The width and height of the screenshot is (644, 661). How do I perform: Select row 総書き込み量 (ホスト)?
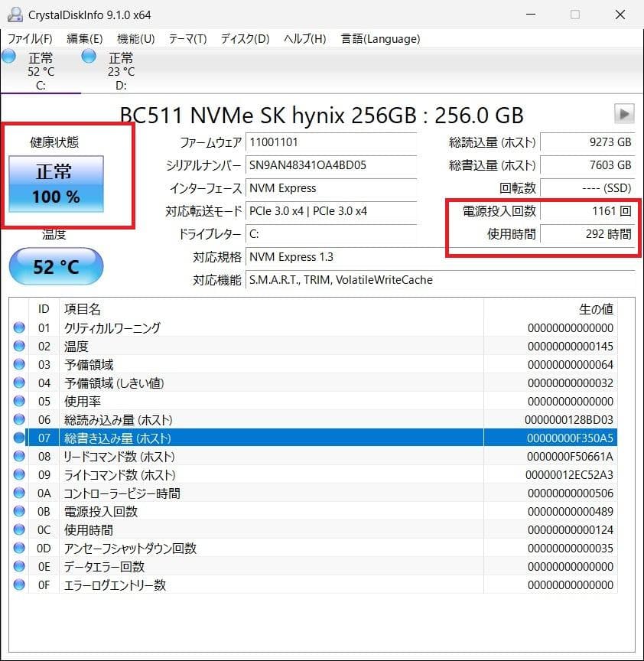pos(313,438)
